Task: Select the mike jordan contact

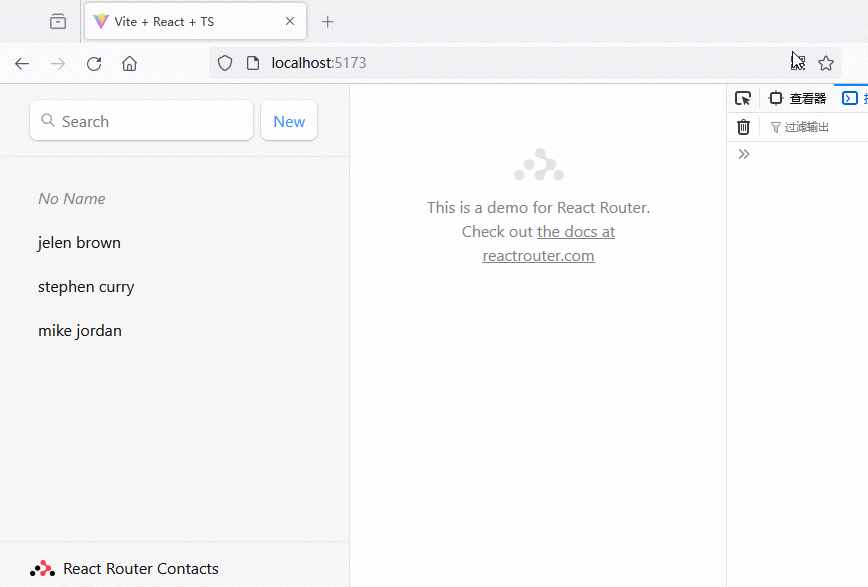Action: pyautogui.click(x=80, y=331)
